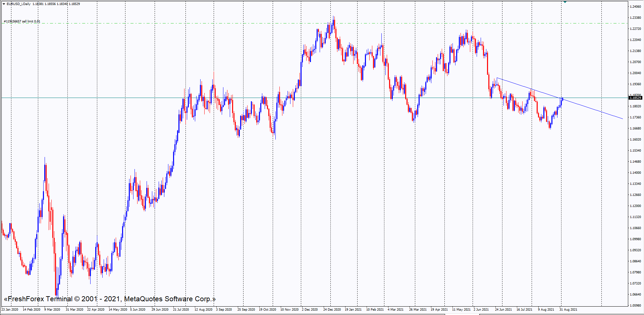
Task: Click the 1.24060 price axis label
Action: pyautogui.click(x=635, y=7)
